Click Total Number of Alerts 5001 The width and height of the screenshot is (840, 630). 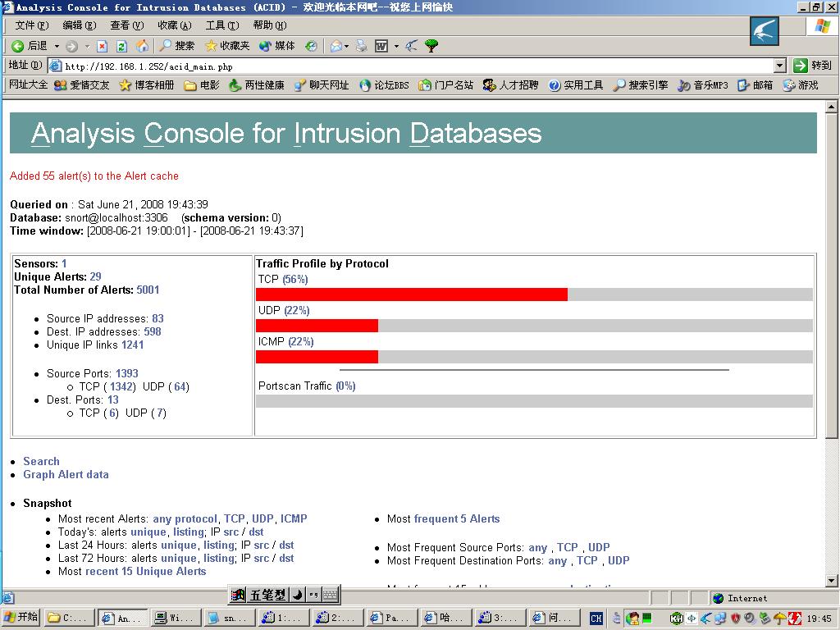148,290
